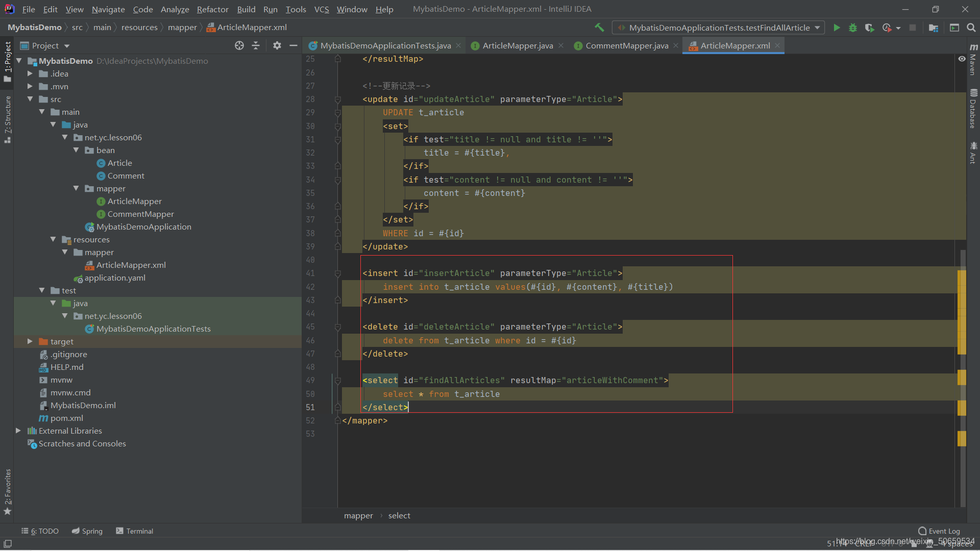The image size is (980, 551).
Task: Open the Database tool window
Action: pyautogui.click(x=973, y=109)
